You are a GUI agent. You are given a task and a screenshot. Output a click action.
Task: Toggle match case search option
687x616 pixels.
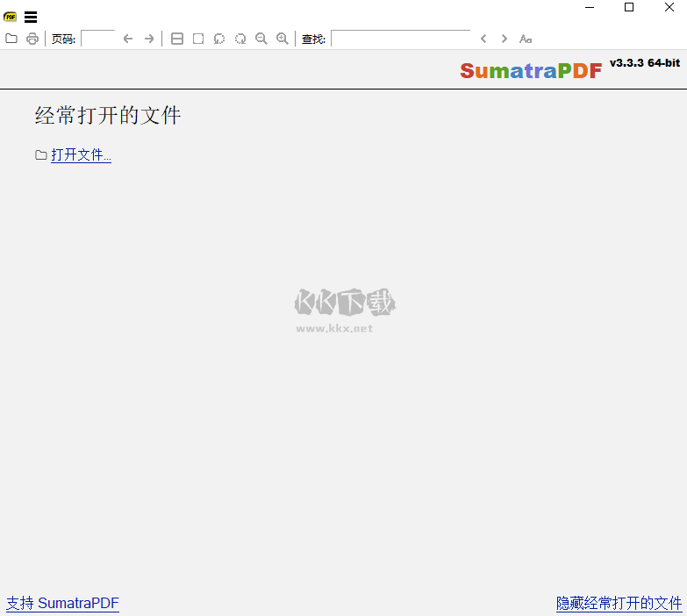(x=526, y=39)
